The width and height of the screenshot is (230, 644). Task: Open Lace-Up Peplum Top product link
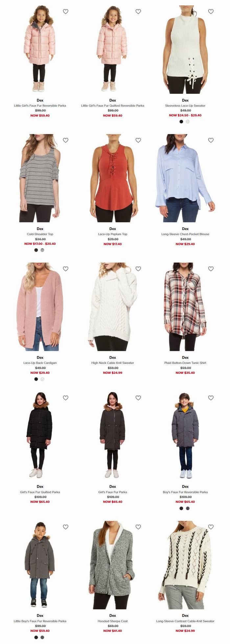click(x=113, y=234)
